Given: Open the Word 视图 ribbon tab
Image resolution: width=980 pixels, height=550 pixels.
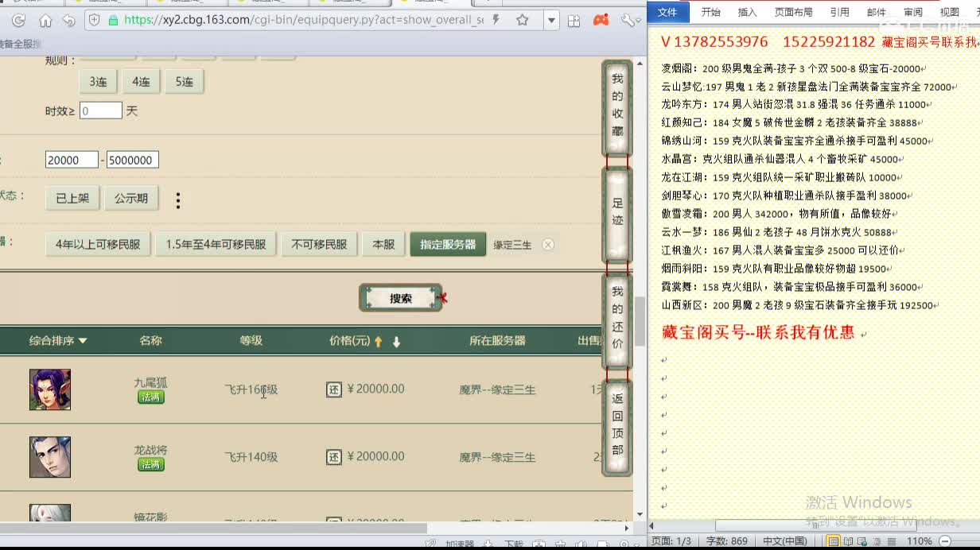Looking at the screenshot, I should coord(950,12).
